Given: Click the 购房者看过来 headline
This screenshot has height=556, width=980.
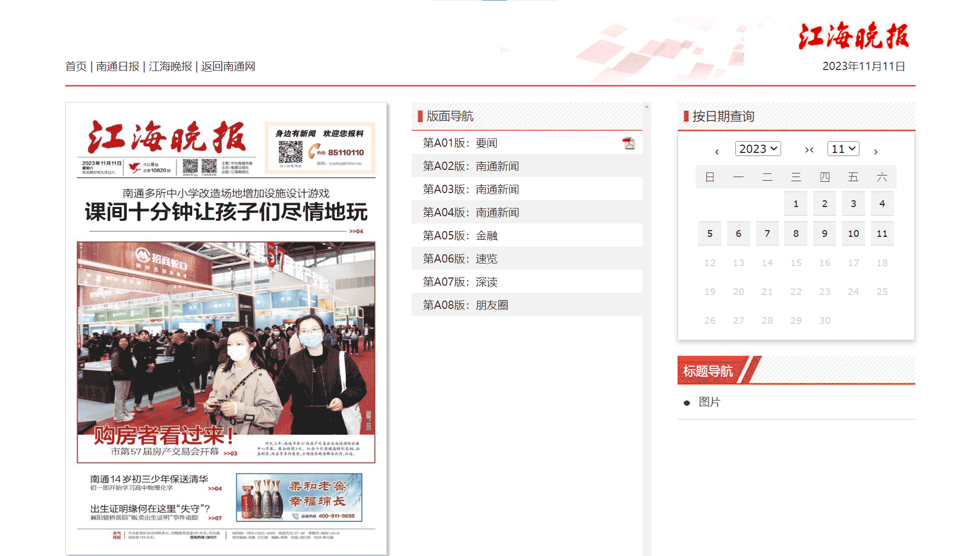Looking at the screenshot, I should (x=164, y=436).
